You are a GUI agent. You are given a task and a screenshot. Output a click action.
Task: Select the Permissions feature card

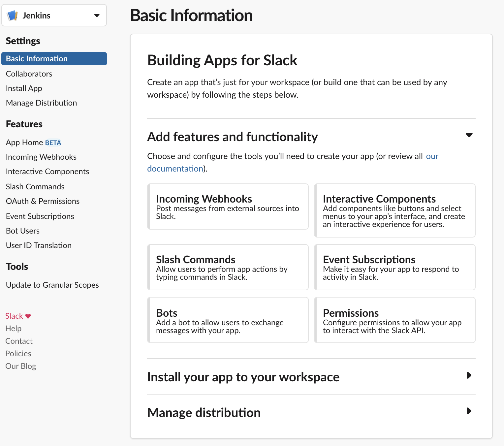pos(395,320)
